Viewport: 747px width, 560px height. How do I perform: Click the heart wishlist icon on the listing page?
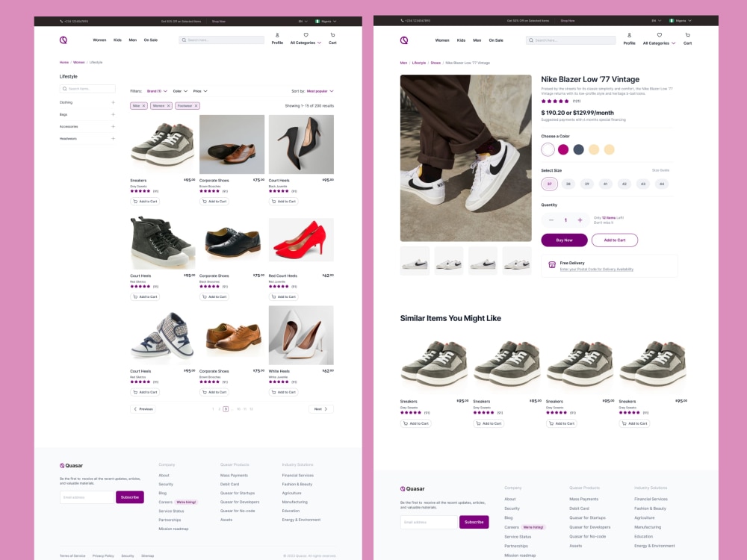(x=306, y=35)
